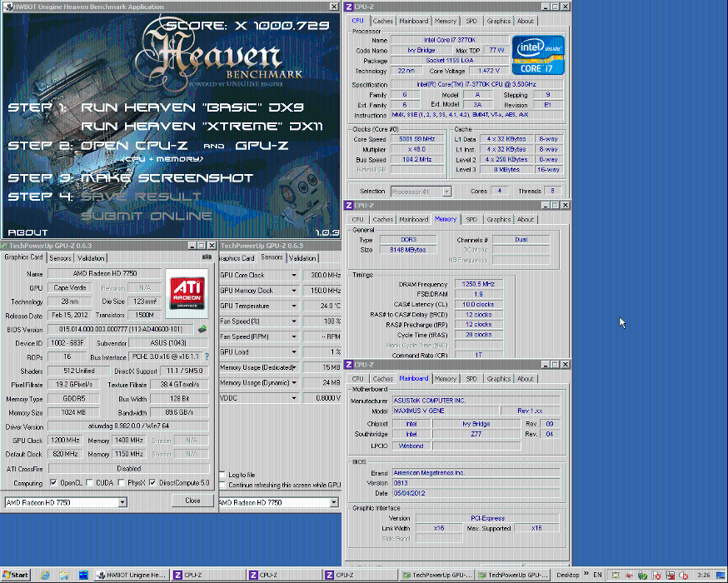Click the BIOS Version field in GPU-Z
728x583 pixels.
pyautogui.click(x=121, y=329)
